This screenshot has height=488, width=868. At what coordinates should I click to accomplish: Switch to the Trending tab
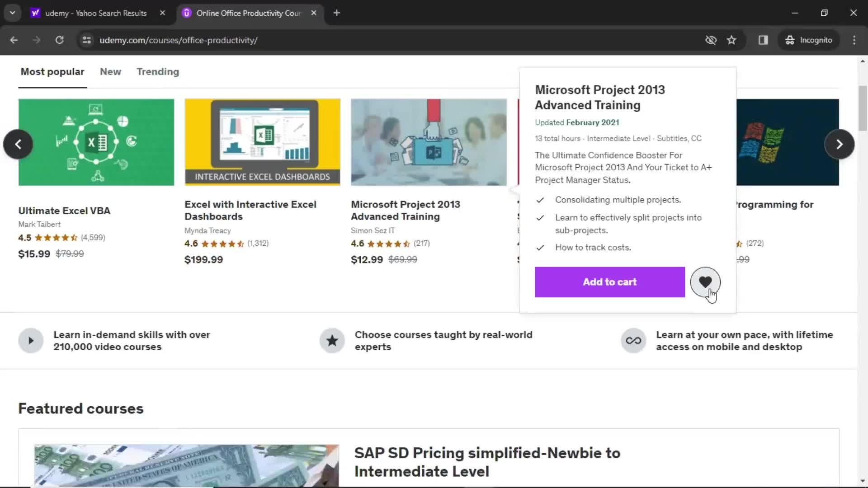coord(158,71)
